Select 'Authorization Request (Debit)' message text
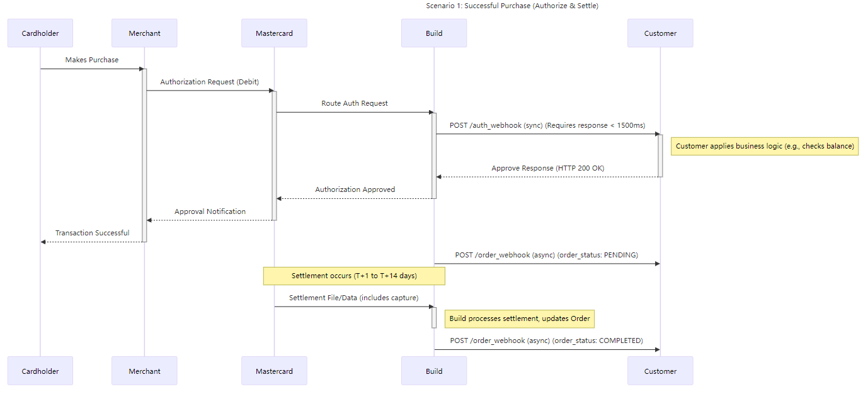The image size is (868, 394). coord(209,82)
